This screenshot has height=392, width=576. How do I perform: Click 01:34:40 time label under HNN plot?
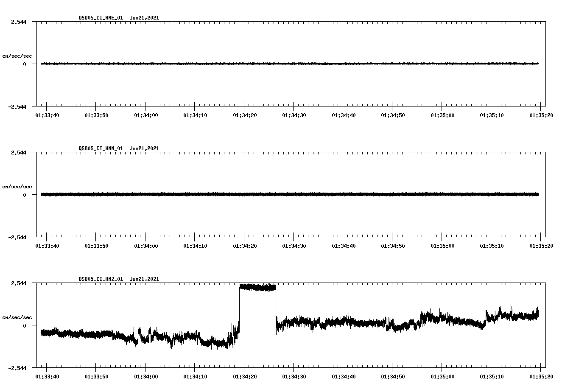point(344,246)
